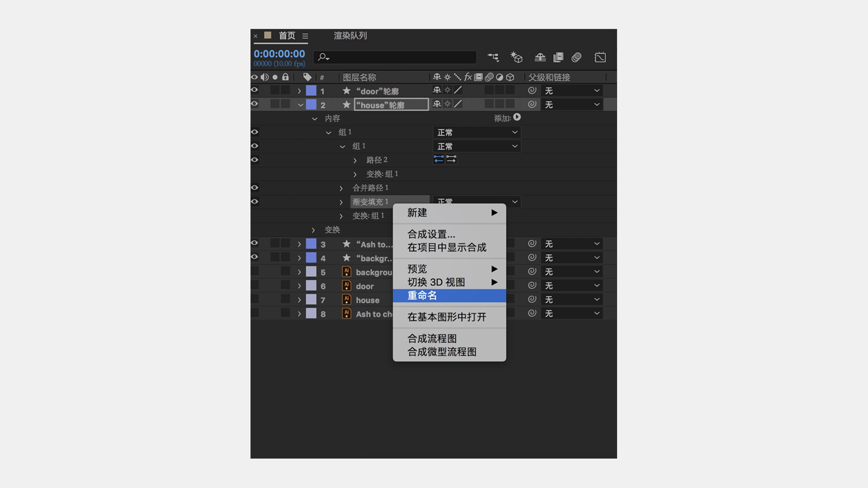Click the 3D layer cube icon
Screen dimensions: 868x488
click(x=510, y=77)
